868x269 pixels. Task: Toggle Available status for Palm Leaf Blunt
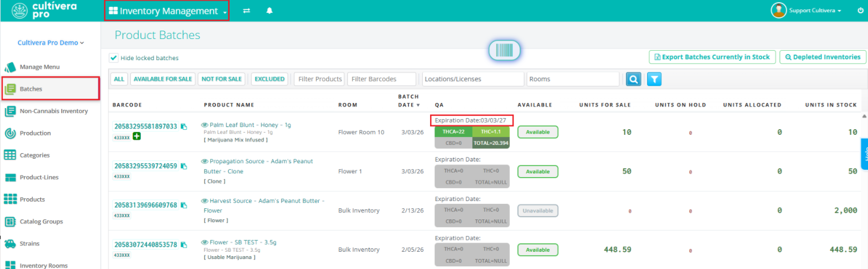tap(537, 132)
